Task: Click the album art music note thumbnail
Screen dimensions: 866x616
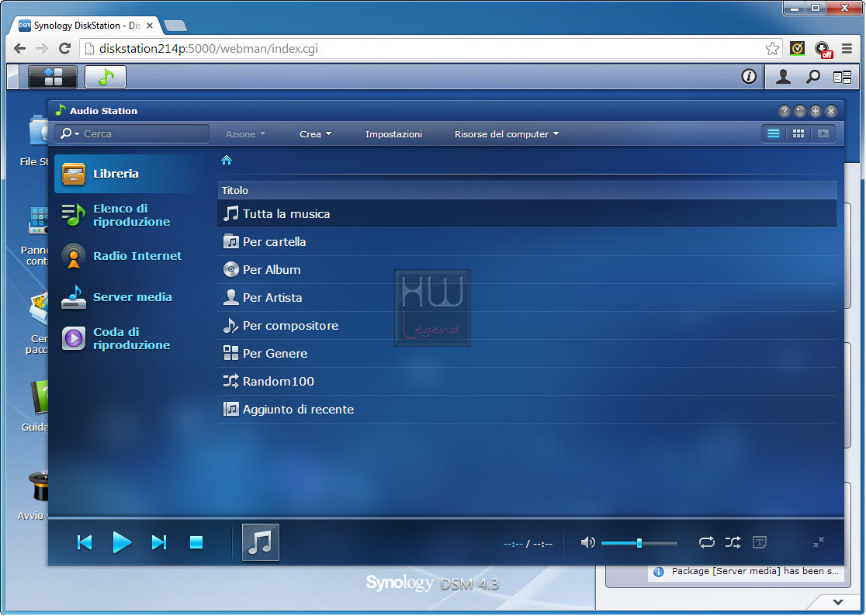Action: pyautogui.click(x=261, y=542)
